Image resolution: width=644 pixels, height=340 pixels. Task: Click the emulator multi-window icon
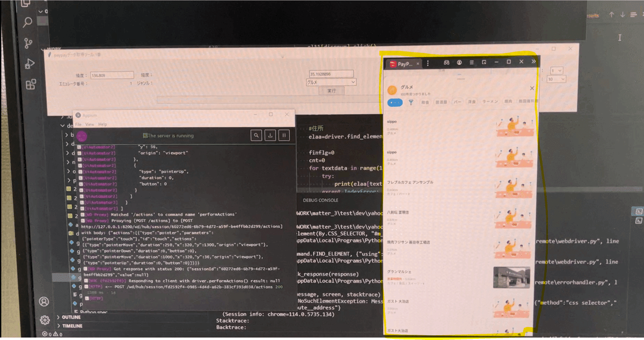click(x=484, y=62)
